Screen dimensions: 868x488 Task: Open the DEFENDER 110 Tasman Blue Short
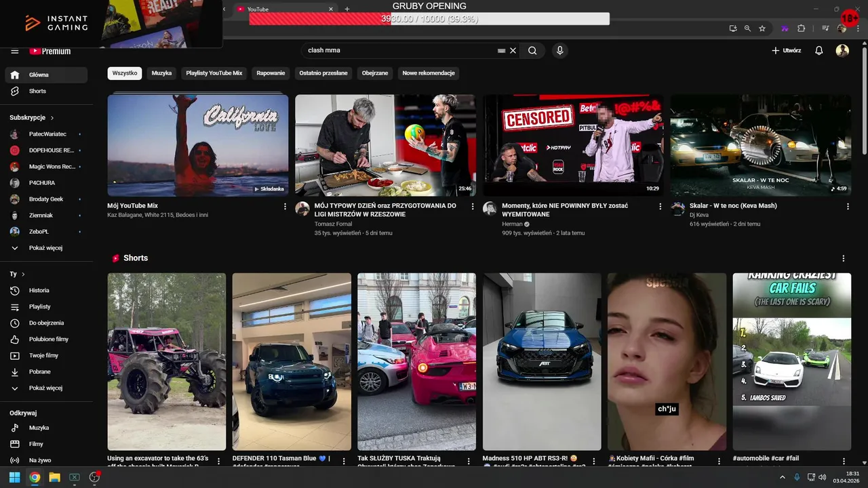292,362
